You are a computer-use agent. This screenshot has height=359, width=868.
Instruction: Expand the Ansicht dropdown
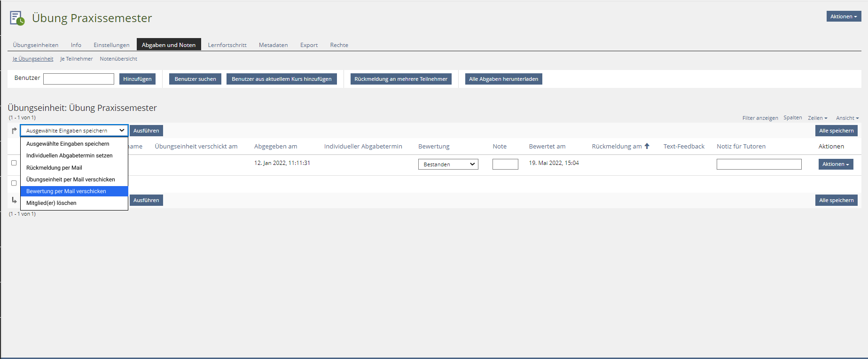click(x=847, y=118)
